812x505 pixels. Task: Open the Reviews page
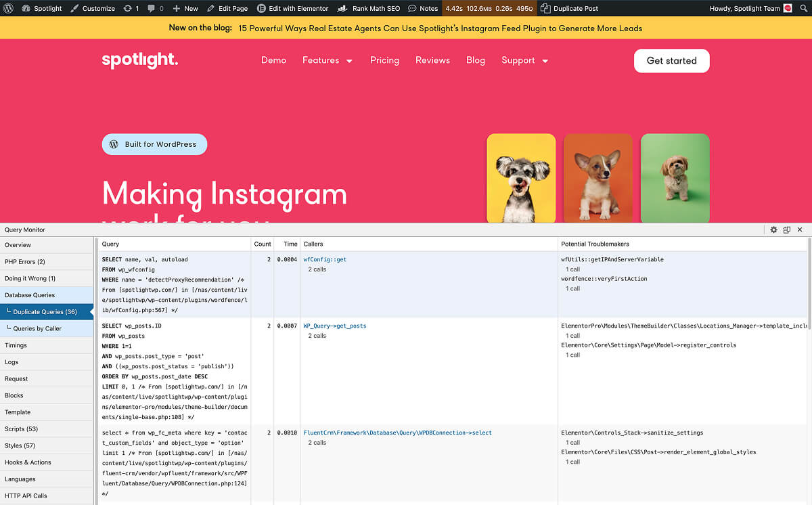point(432,60)
